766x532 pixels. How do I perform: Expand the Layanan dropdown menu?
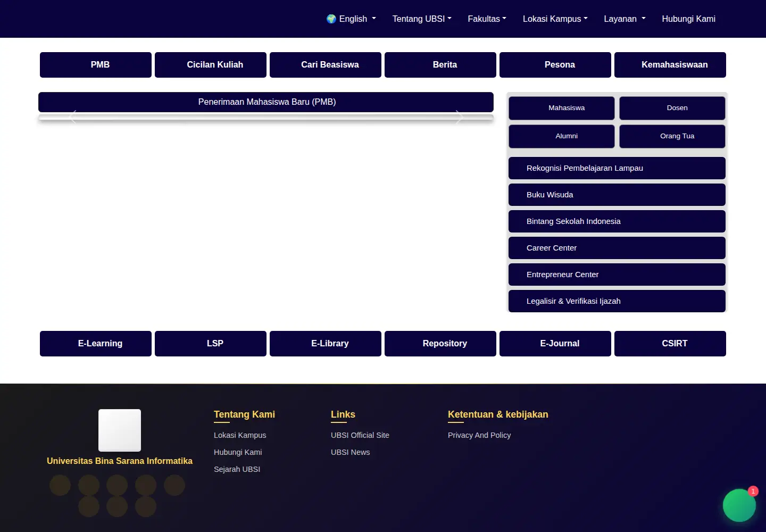pyautogui.click(x=625, y=19)
